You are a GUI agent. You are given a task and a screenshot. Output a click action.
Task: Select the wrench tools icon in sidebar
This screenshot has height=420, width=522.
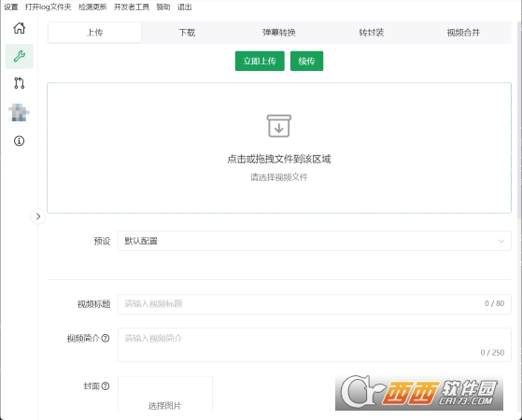[19, 56]
